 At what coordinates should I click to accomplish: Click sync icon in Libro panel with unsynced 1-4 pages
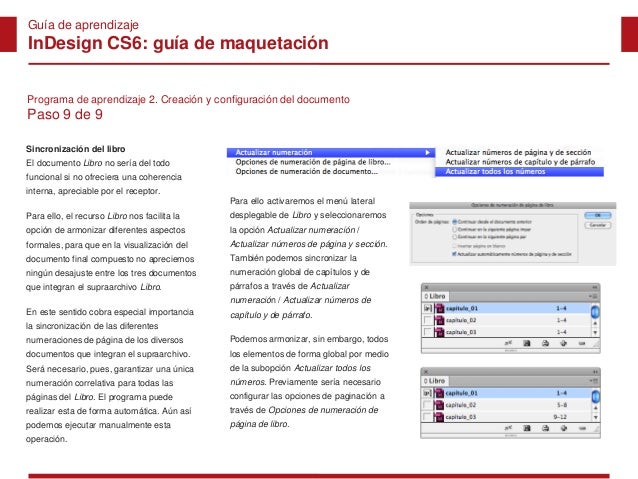508,343
